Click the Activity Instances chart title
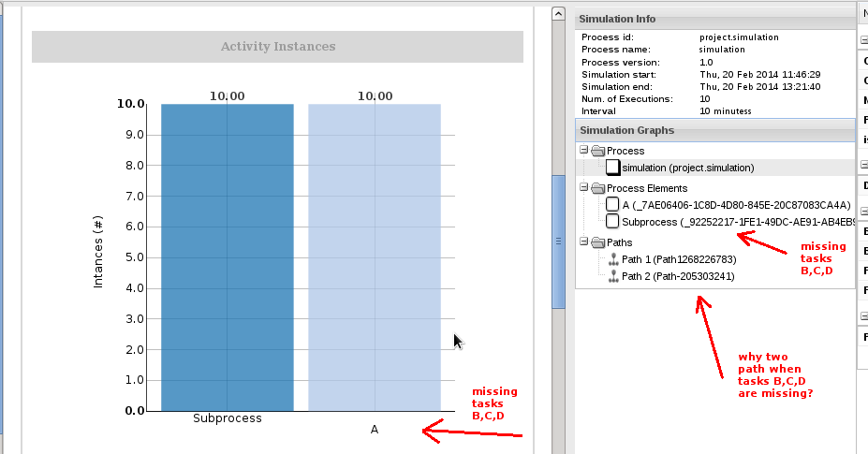Screen dimensions: 868x454 (278, 47)
